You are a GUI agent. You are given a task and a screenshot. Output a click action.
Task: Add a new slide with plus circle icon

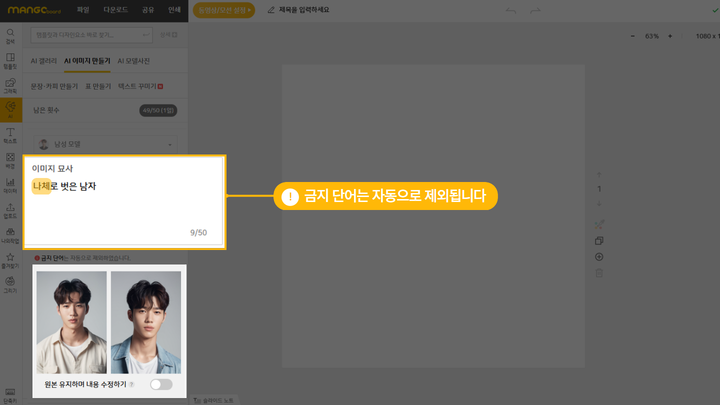(599, 257)
